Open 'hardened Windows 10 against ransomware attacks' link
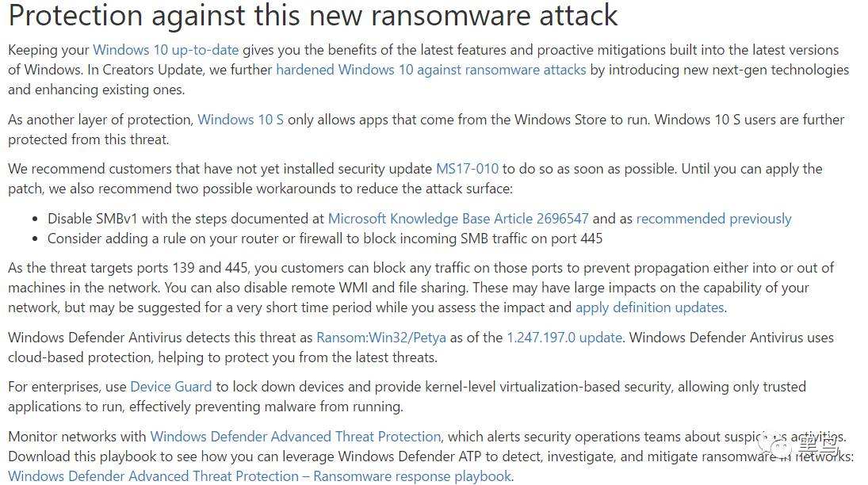The image size is (868, 485). (x=430, y=70)
